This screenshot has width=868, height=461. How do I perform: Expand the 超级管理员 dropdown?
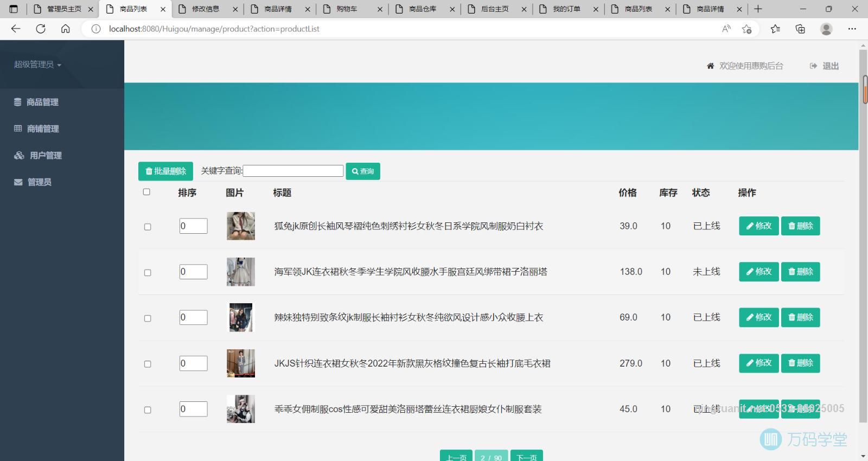tap(37, 65)
